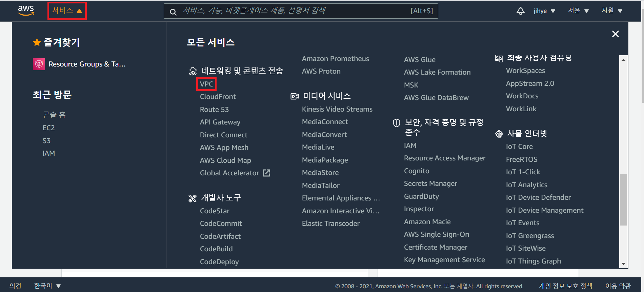Click the networking category icon

point(193,71)
